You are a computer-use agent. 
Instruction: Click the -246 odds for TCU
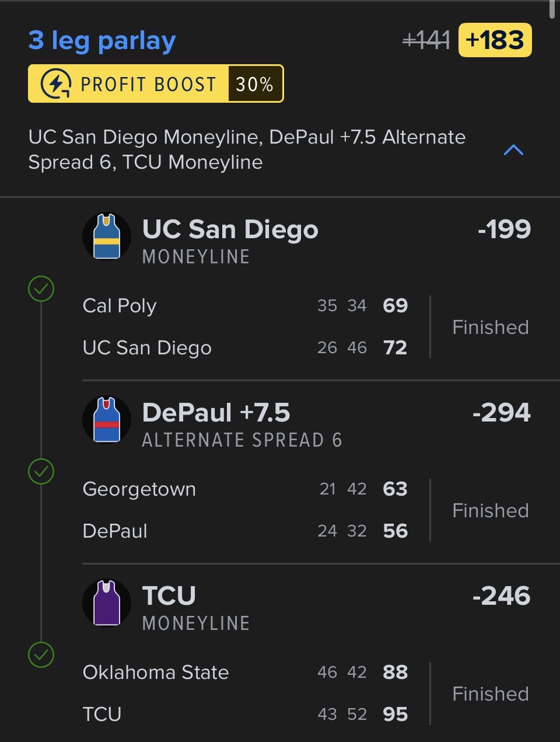click(502, 596)
